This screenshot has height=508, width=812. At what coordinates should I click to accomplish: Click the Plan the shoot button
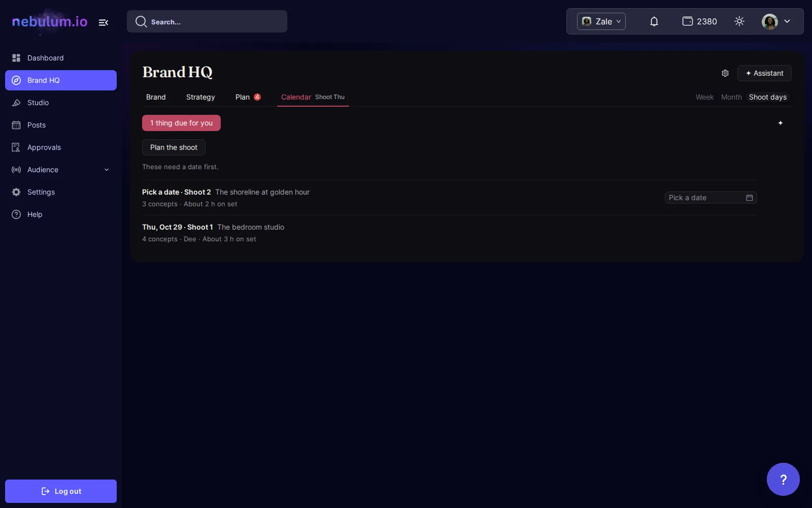pyautogui.click(x=174, y=147)
